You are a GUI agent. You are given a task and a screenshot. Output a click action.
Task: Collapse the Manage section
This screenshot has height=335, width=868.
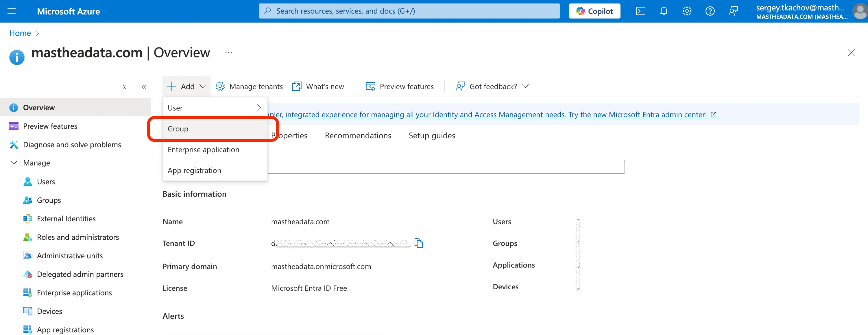[14, 163]
